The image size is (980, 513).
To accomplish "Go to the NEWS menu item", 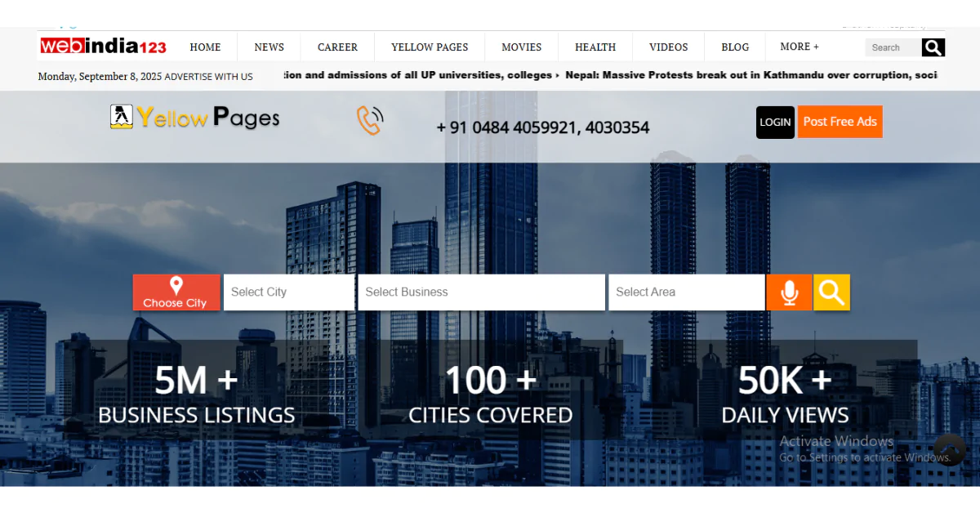I will tap(269, 47).
